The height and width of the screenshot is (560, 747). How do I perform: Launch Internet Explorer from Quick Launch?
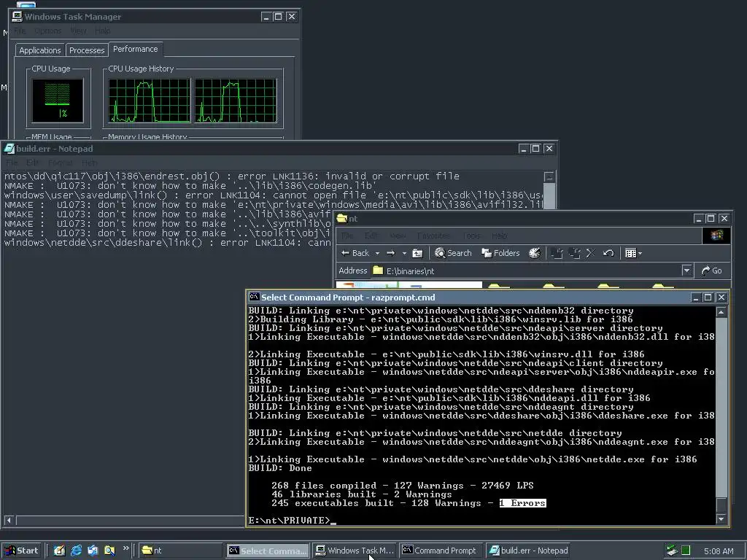76,551
